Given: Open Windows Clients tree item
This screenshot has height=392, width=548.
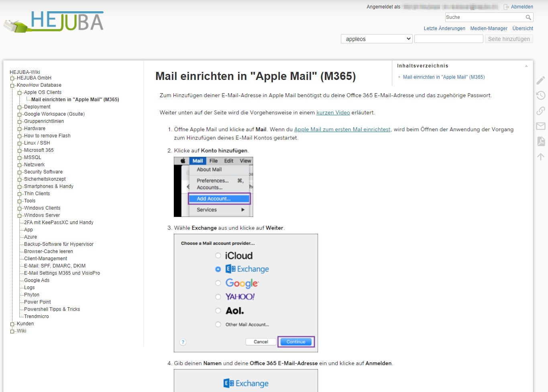Looking at the screenshot, I should [x=42, y=208].
